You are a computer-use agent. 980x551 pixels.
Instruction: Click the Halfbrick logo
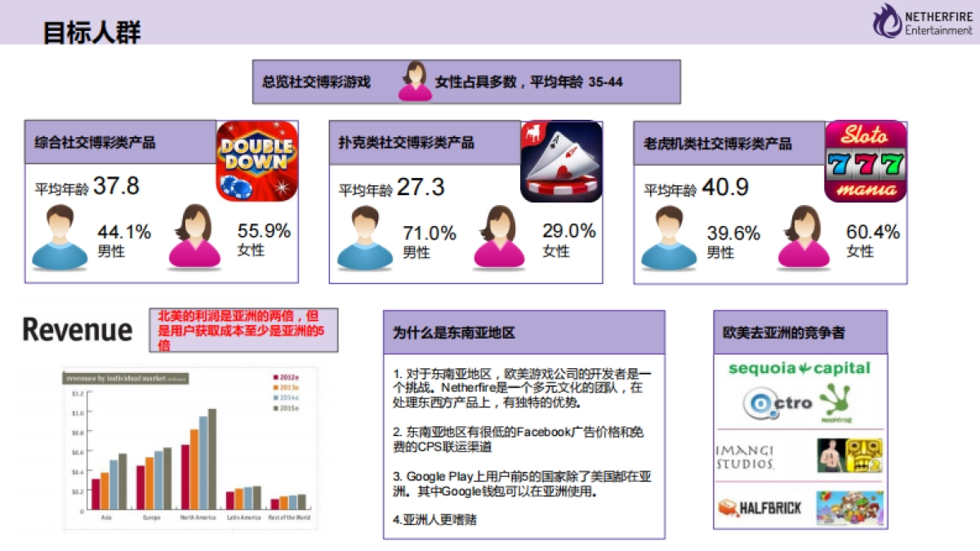(x=759, y=508)
